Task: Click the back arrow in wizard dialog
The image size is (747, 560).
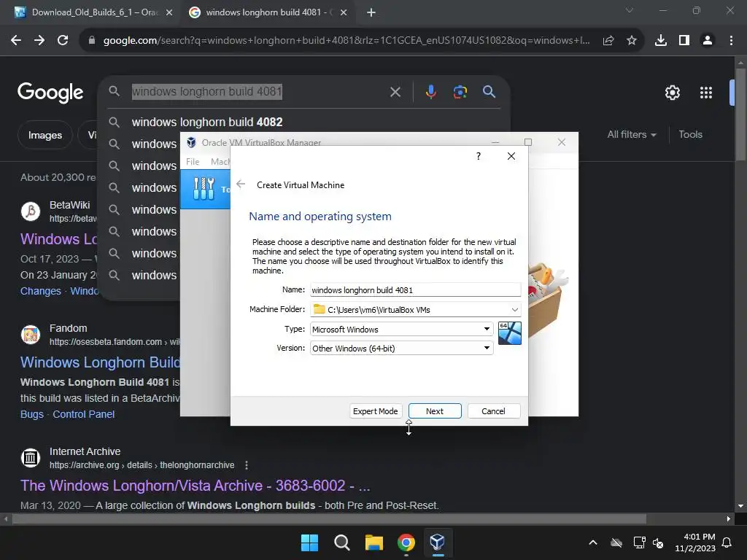Action: 241,184
